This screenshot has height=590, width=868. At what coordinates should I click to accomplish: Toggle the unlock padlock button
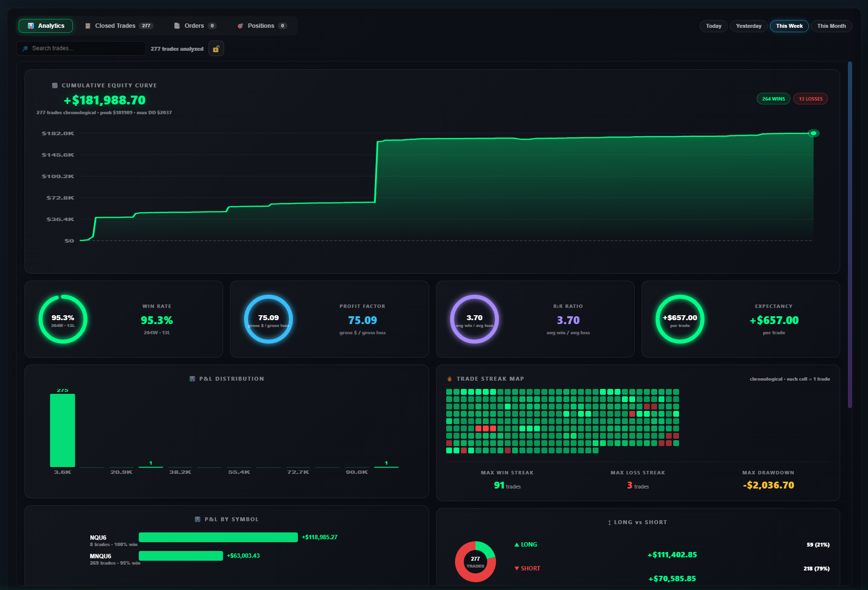coord(216,48)
